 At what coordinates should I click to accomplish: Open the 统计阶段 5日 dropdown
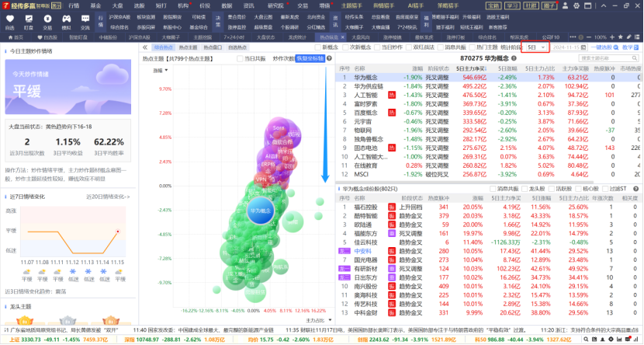click(536, 47)
